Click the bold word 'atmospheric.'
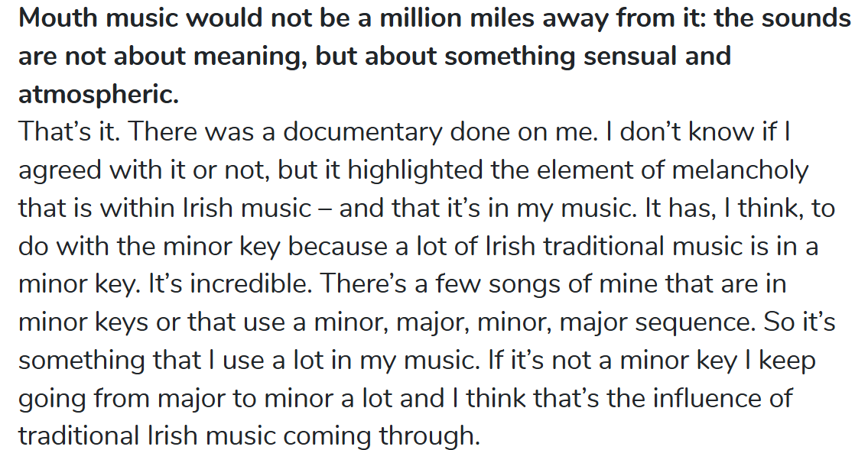Image resolution: width=868 pixels, height=450 pixels. pos(99,95)
